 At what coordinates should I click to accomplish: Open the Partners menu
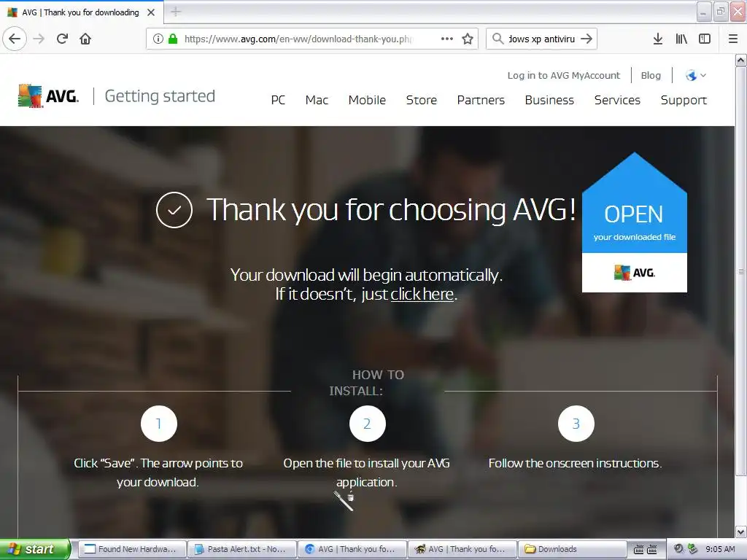click(481, 100)
